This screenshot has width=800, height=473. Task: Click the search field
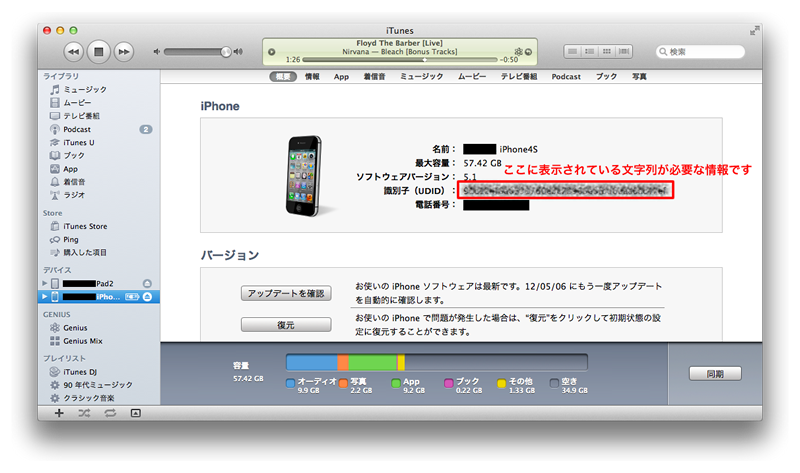700,52
